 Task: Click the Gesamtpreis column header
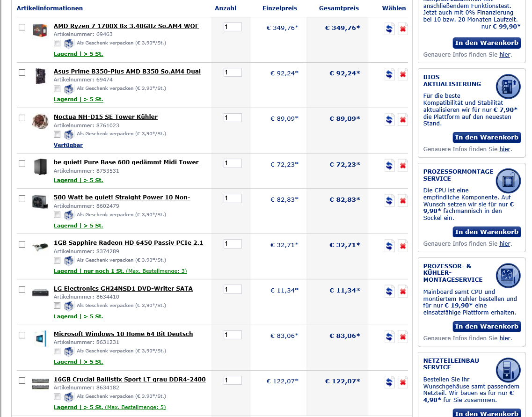coord(339,8)
